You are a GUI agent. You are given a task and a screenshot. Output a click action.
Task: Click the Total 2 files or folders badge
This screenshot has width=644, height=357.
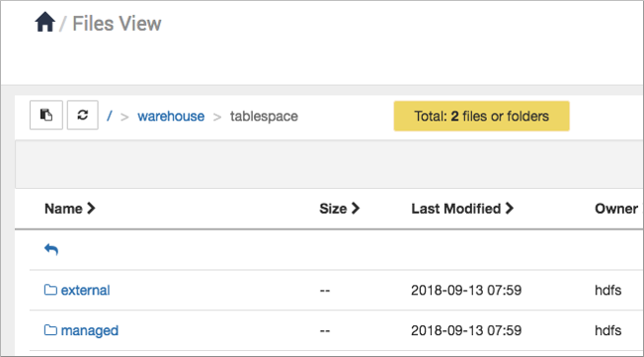tap(481, 116)
